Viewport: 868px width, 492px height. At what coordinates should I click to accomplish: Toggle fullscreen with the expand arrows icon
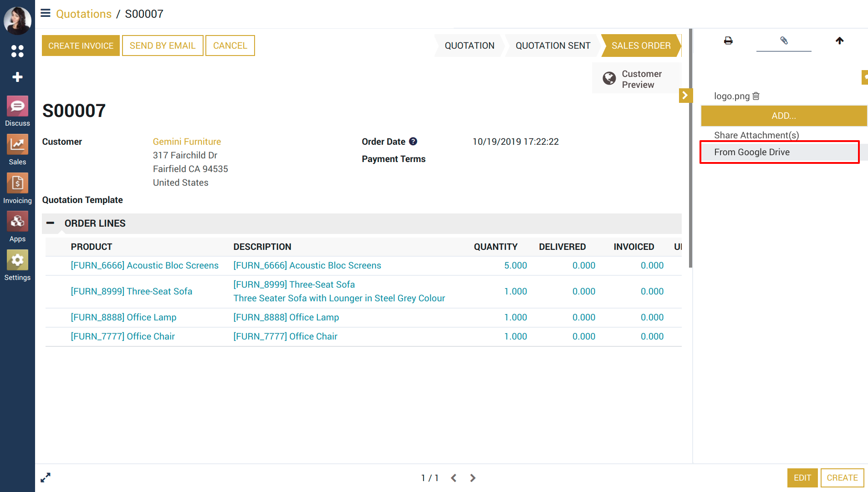tap(46, 477)
